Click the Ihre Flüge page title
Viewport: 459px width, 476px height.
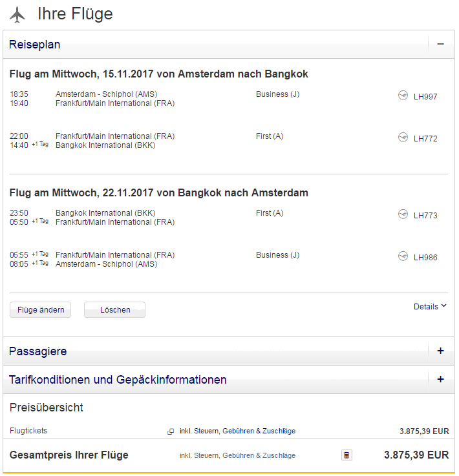click(75, 14)
